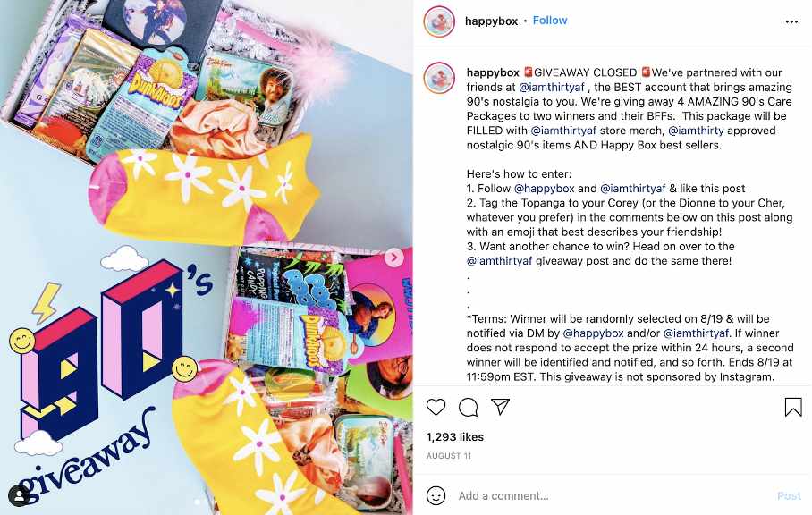Follow the happybox account
Screen dimensions: 812x515
tap(550, 21)
